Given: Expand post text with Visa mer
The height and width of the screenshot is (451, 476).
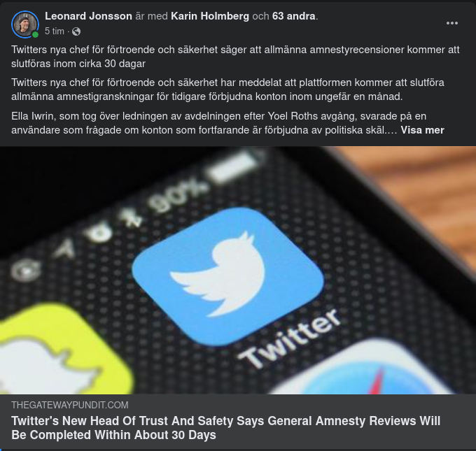Looking at the screenshot, I should tap(422, 130).
